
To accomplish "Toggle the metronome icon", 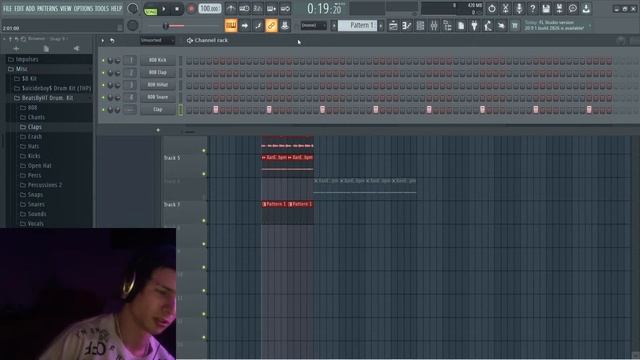I will 231,8.
